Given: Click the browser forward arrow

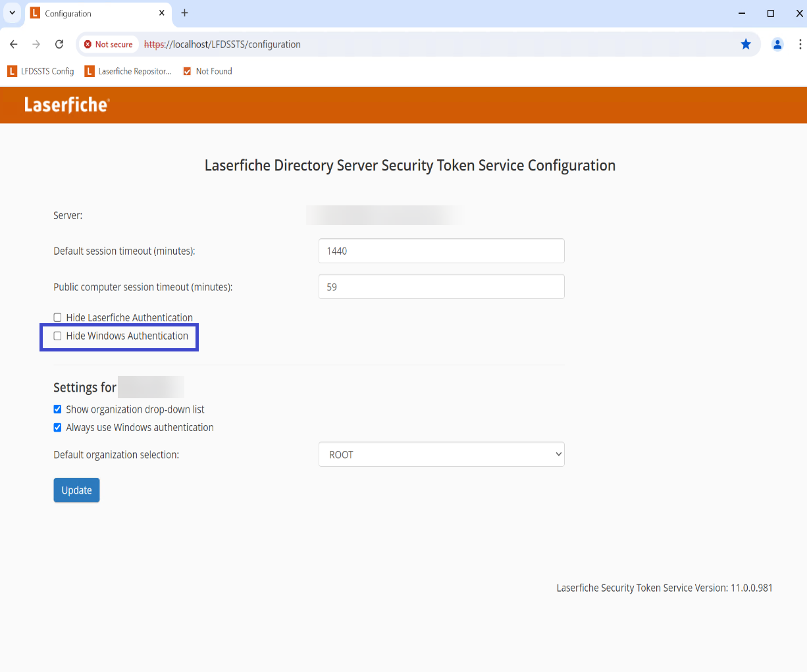Looking at the screenshot, I should point(36,44).
